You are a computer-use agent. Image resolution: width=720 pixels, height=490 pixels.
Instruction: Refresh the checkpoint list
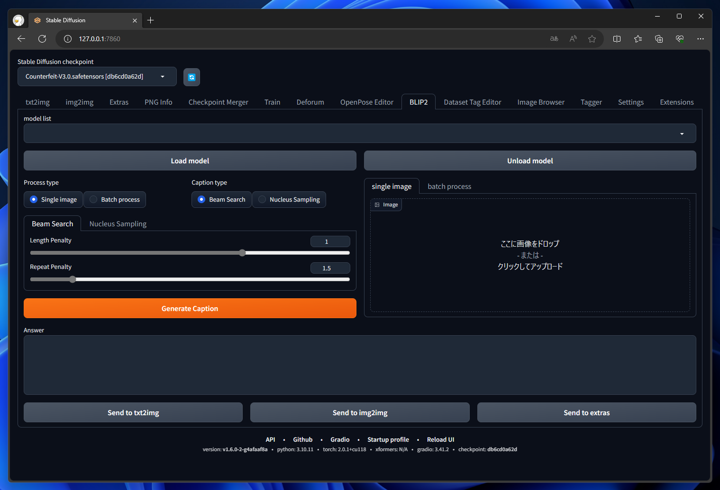click(191, 77)
